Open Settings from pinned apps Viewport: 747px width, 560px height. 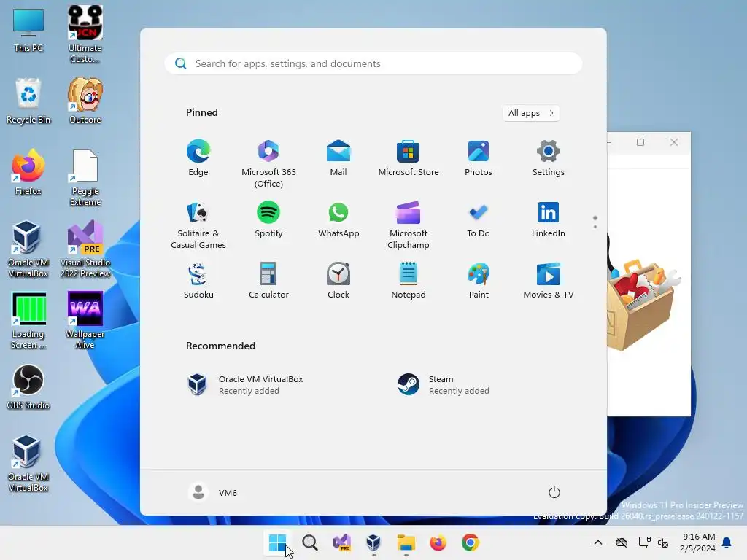coord(549,158)
